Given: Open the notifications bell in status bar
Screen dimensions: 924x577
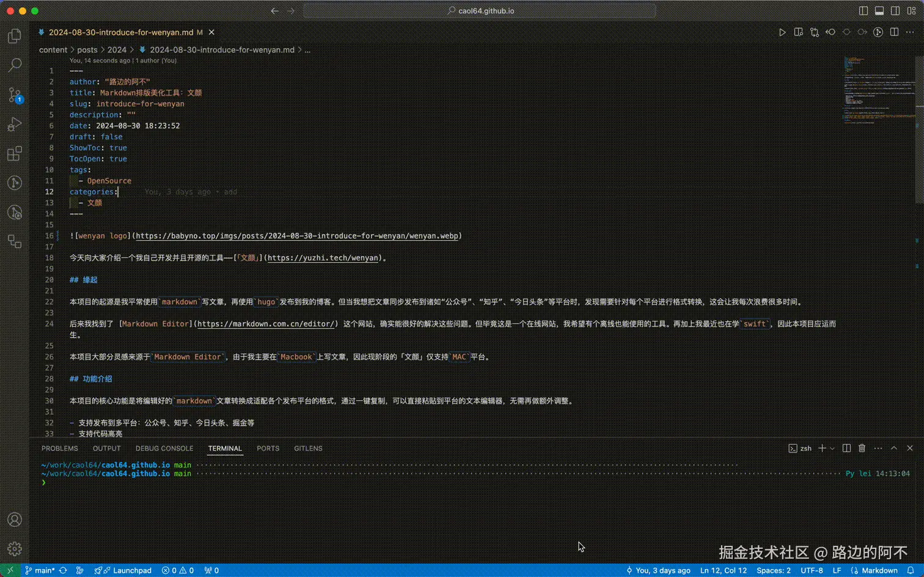Looking at the screenshot, I should tap(911, 570).
